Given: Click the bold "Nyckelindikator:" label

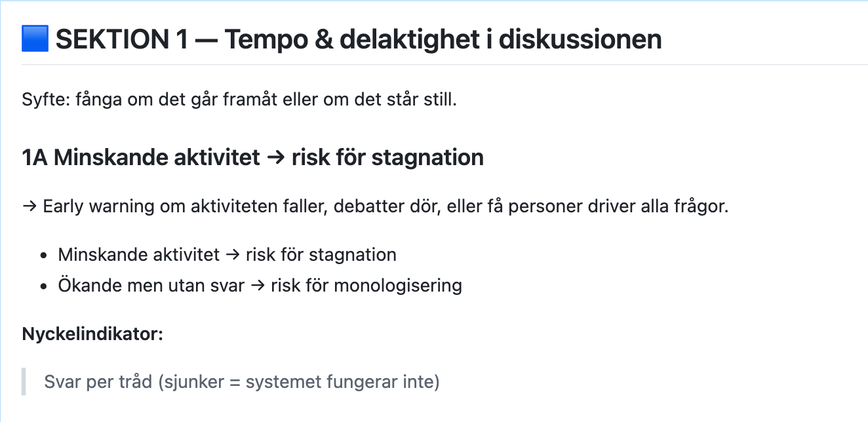Looking at the screenshot, I should pos(92,334).
